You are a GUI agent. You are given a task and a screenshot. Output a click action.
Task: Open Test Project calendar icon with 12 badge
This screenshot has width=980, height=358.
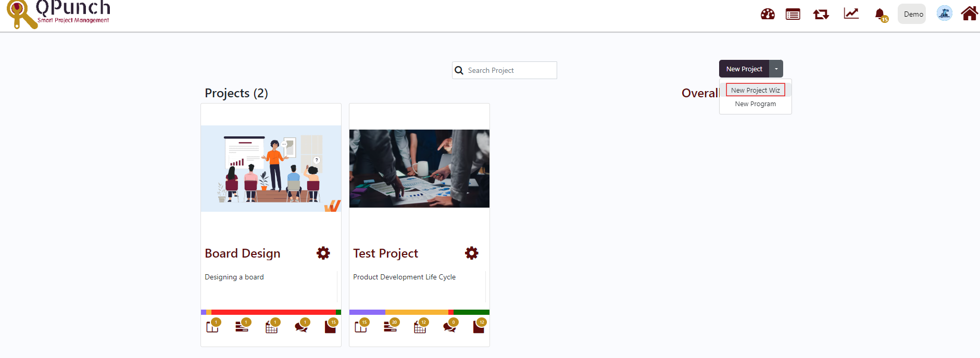click(420, 326)
